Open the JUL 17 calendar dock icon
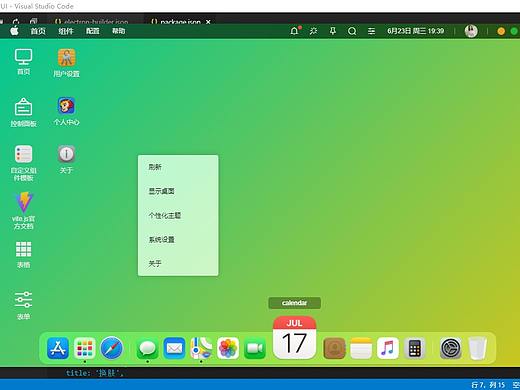520x390 pixels. pos(294,337)
